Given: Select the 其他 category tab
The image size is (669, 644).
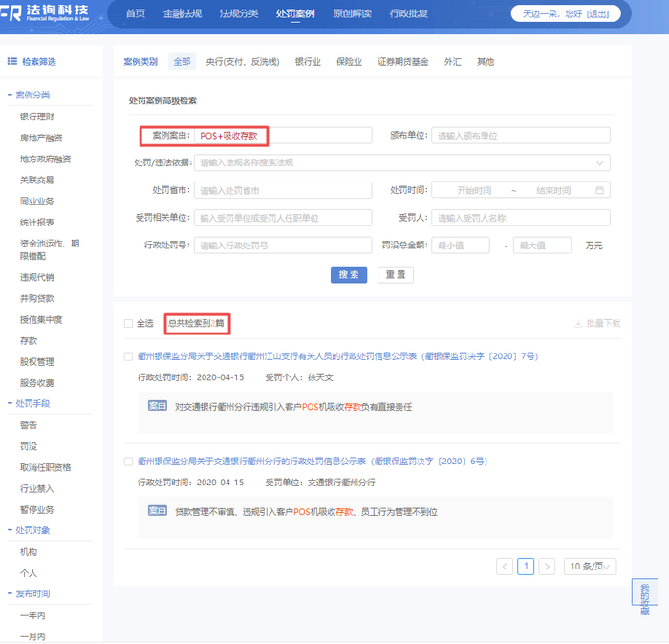Looking at the screenshot, I should click(x=486, y=62).
